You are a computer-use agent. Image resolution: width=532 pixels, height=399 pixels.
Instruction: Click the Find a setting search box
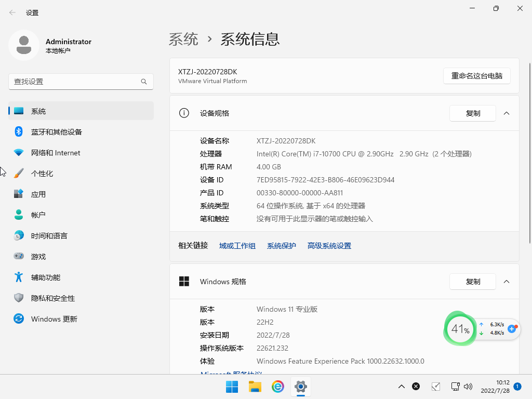tap(75, 82)
